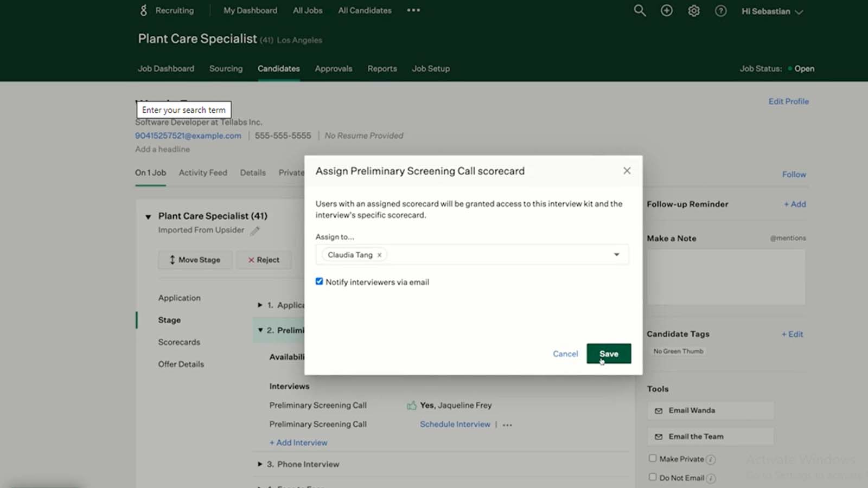Click the thumbs-up icon by Jaqueline Frey
The width and height of the screenshot is (868, 488).
(x=412, y=405)
